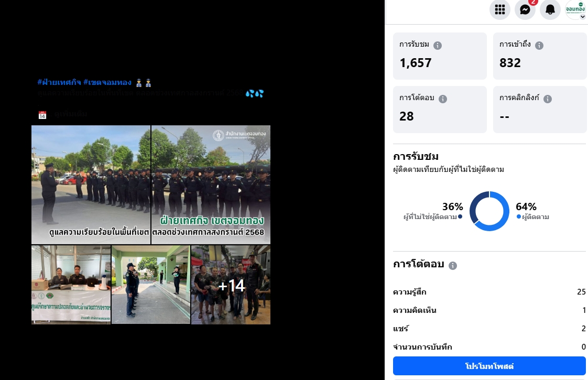
Task: Expand account menu via profile chevron
Action: [x=582, y=16]
